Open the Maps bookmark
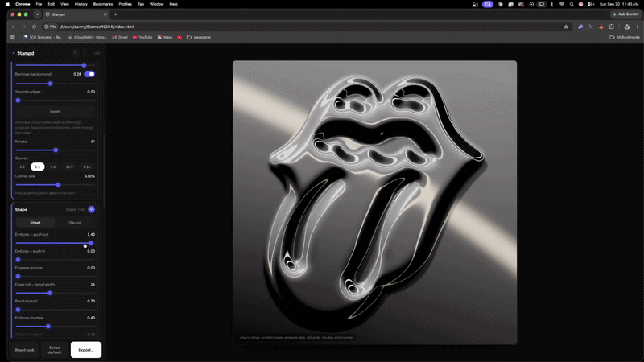This screenshot has width=644, height=362. 165,37
